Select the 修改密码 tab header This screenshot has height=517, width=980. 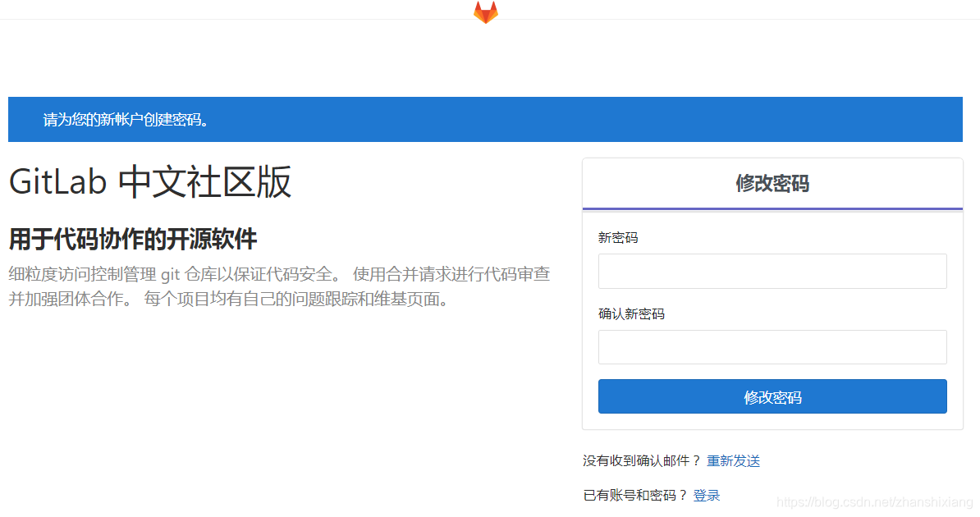click(x=772, y=184)
